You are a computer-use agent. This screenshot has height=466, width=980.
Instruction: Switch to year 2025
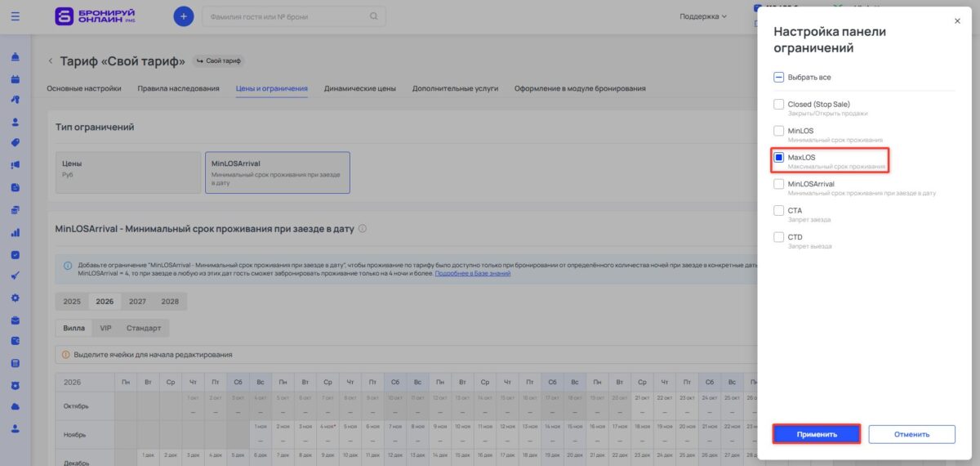click(x=72, y=302)
